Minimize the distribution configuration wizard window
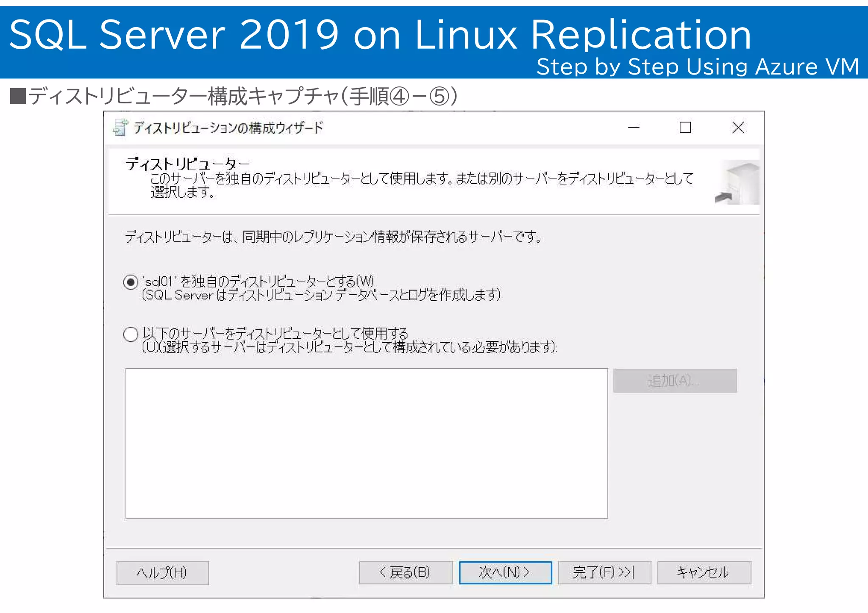868x613 pixels. [x=634, y=128]
